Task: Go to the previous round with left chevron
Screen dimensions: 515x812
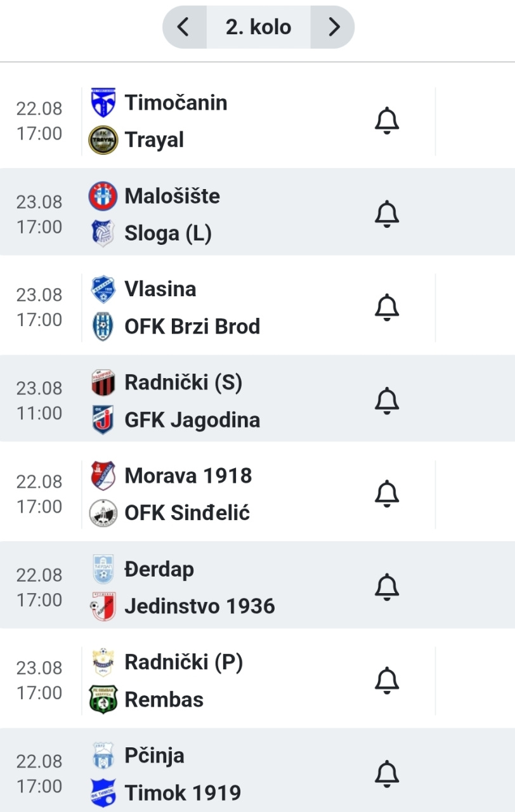Action: 184,27
